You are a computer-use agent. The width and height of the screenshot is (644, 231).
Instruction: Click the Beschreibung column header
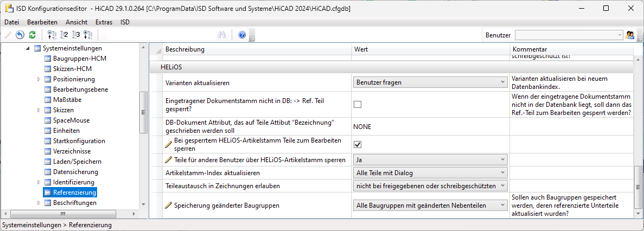257,49
